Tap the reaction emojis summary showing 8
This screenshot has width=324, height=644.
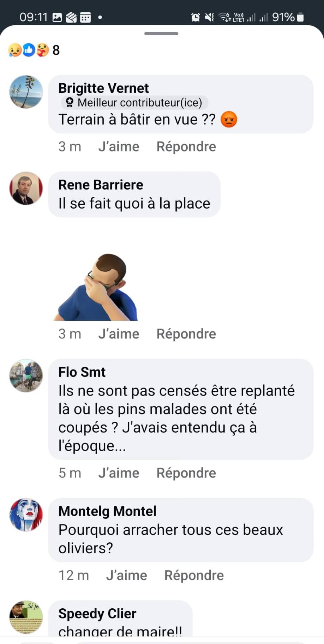point(34,50)
